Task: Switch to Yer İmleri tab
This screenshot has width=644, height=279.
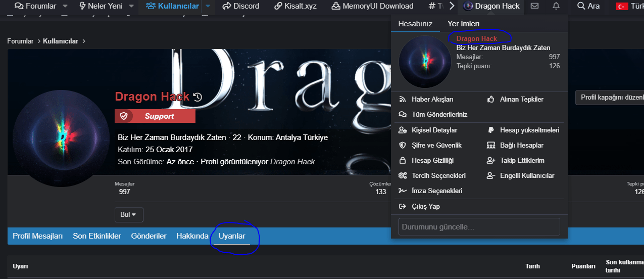Action: 463,24
